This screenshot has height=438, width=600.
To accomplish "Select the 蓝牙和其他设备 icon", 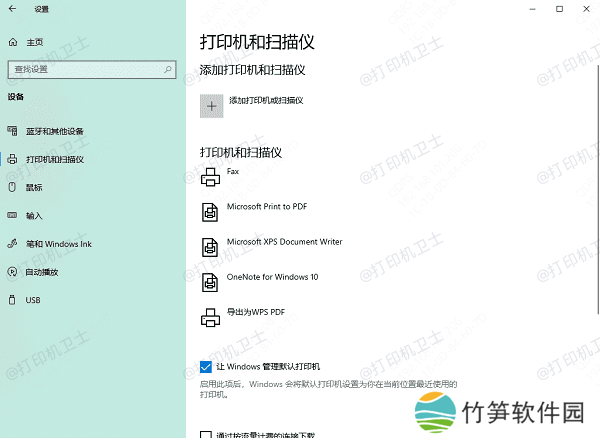I will [12, 131].
